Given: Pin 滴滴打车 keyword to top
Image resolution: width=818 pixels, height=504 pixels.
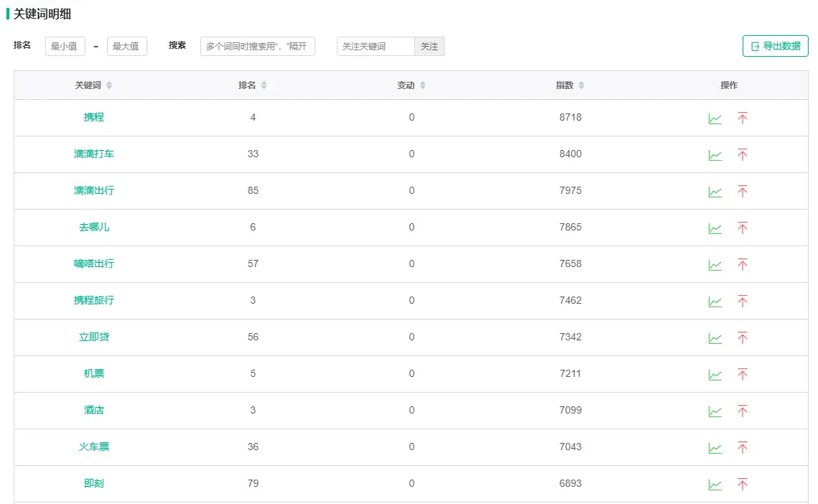Looking at the screenshot, I should (x=743, y=154).
